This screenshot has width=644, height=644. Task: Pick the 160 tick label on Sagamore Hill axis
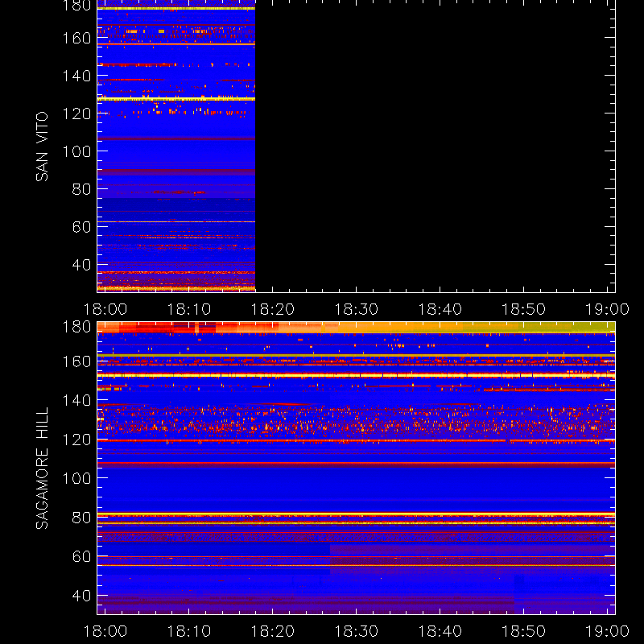(x=76, y=361)
